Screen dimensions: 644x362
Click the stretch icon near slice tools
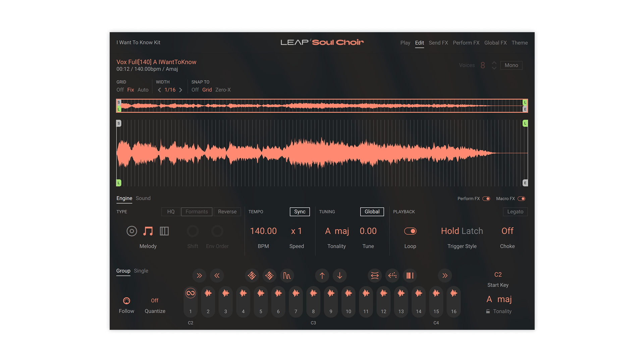click(x=375, y=276)
